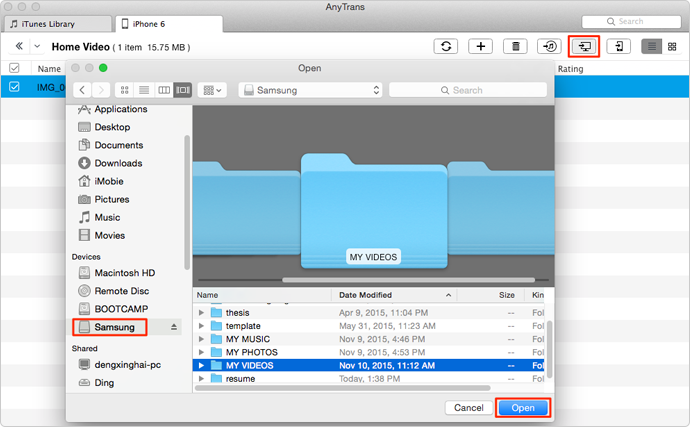Expand the MY VIDEOS folder

point(201,365)
